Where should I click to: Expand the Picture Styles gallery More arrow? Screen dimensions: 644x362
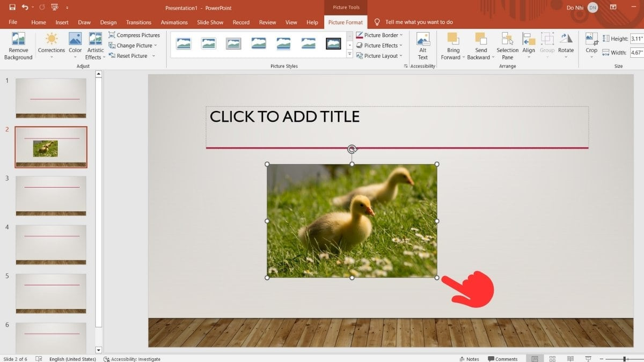tap(350, 55)
